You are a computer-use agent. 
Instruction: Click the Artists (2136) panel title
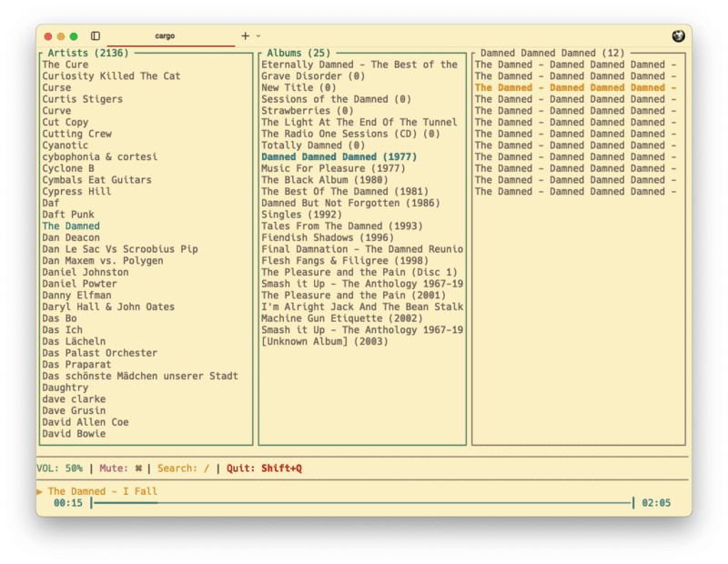click(88, 53)
